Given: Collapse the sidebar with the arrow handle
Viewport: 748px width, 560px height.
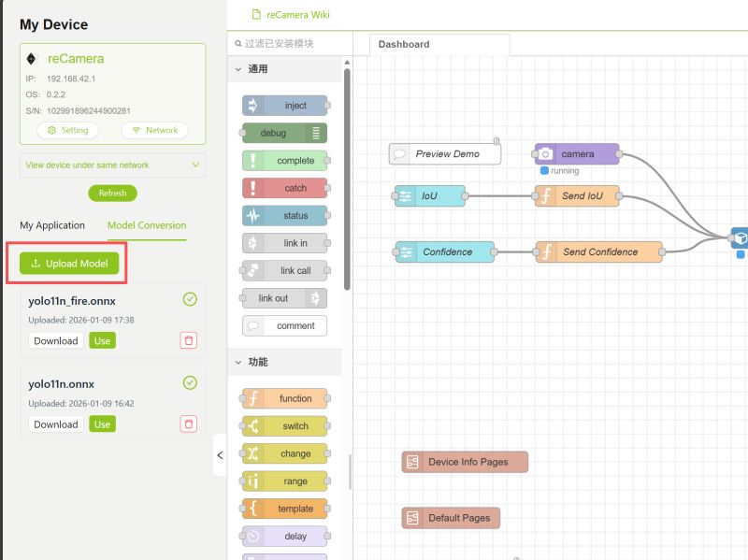Looking at the screenshot, I should coord(220,455).
